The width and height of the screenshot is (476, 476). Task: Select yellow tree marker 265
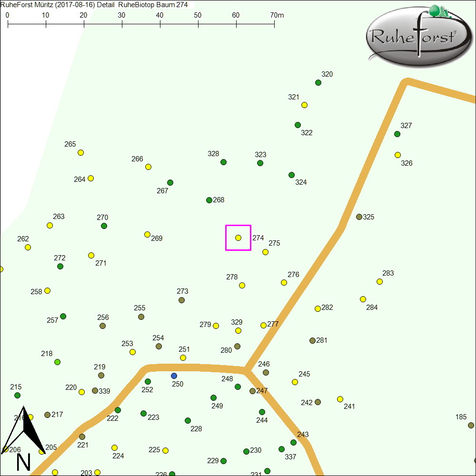tap(81, 153)
